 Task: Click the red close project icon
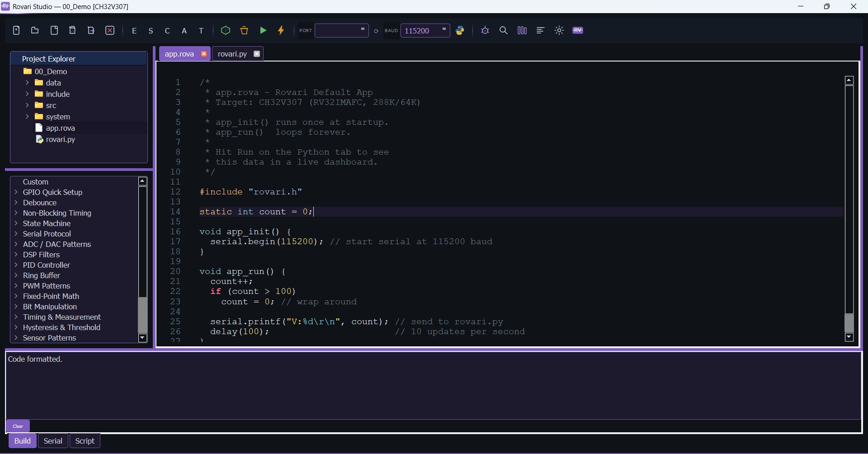pos(110,30)
